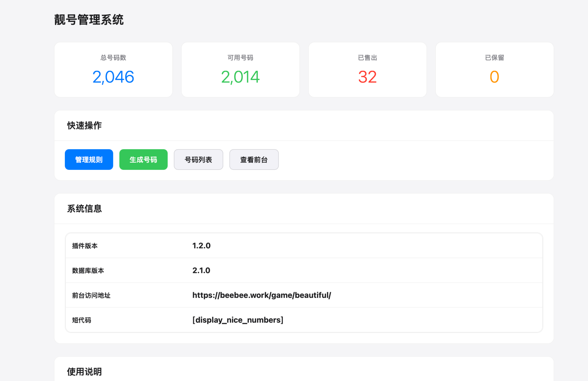
Task: Click the shortcode [display_nice_numbers] text
Action: (x=238, y=320)
